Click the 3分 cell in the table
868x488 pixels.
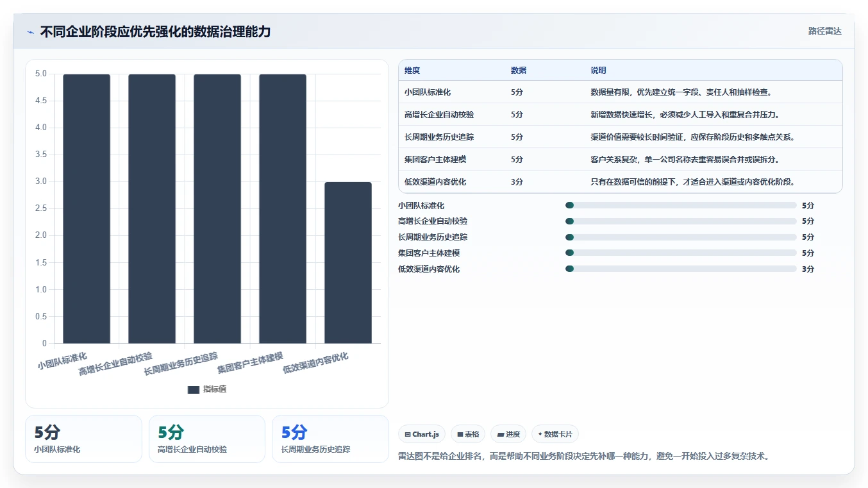(x=517, y=182)
